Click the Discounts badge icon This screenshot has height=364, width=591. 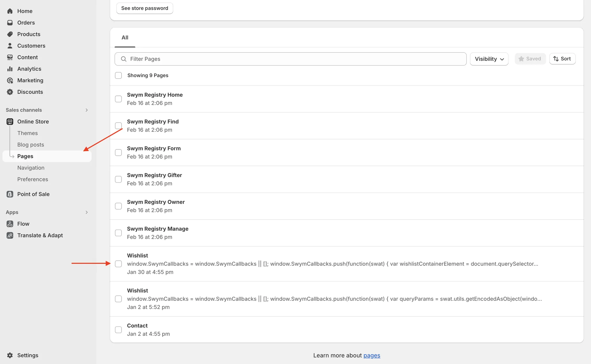click(x=10, y=92)
